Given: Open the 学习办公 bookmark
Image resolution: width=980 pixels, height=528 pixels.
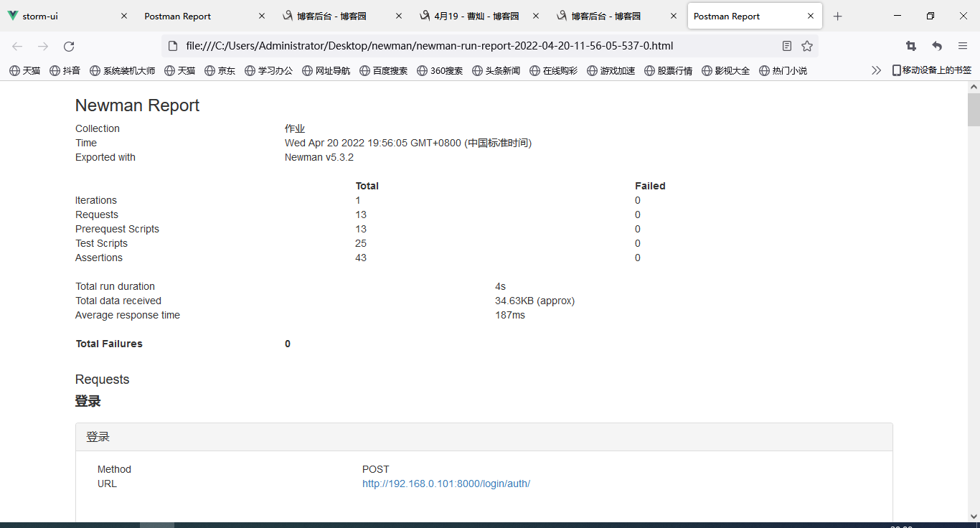Looking at the screenshot, I should 268,70.
